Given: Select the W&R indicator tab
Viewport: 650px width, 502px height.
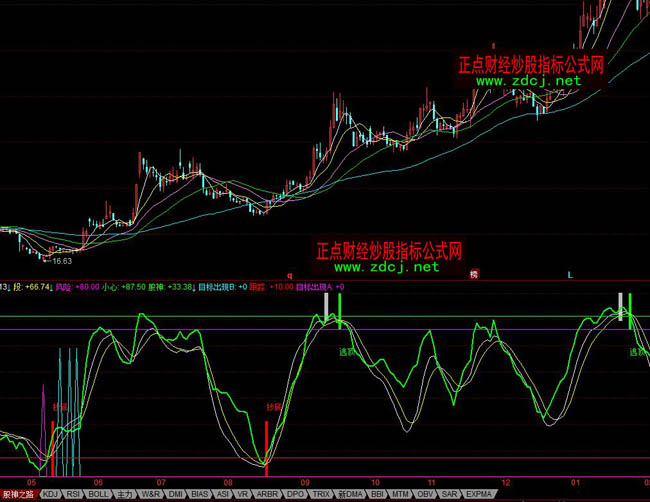Looking at the screenshot, I should [x=150, y=494].
